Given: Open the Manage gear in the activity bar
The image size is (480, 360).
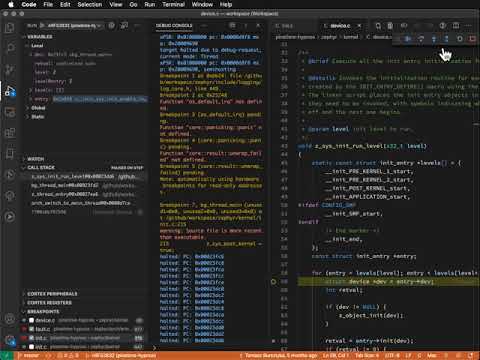Looking at the screenshot, I should 10,340.
